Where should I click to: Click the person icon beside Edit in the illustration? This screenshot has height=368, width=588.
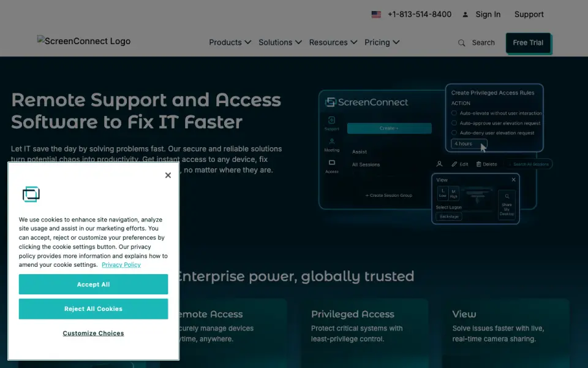coord(440,164)
